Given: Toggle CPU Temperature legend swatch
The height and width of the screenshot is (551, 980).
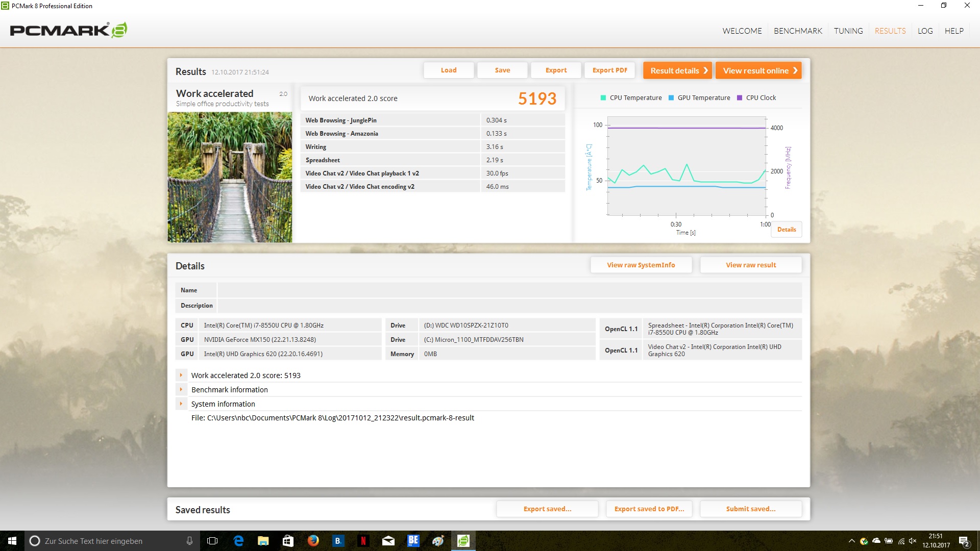Looking at the screenshot, I should click(603, 98).
